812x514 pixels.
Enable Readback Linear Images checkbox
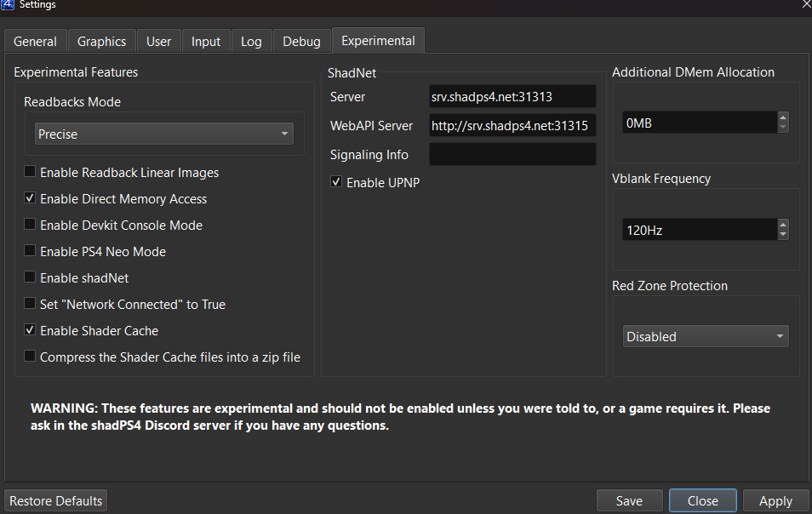(30, 172)
